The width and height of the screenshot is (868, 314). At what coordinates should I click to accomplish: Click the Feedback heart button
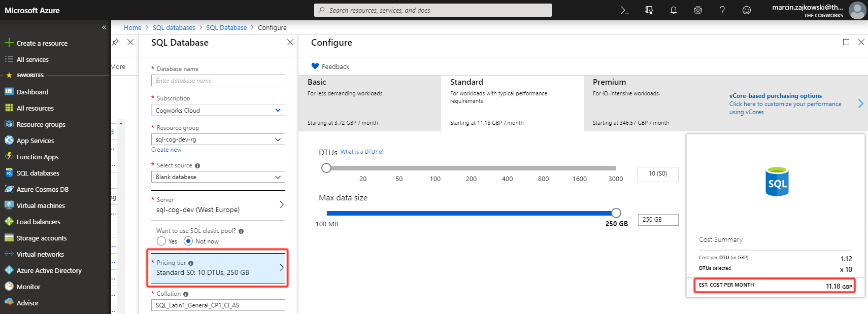pos(330,66)
